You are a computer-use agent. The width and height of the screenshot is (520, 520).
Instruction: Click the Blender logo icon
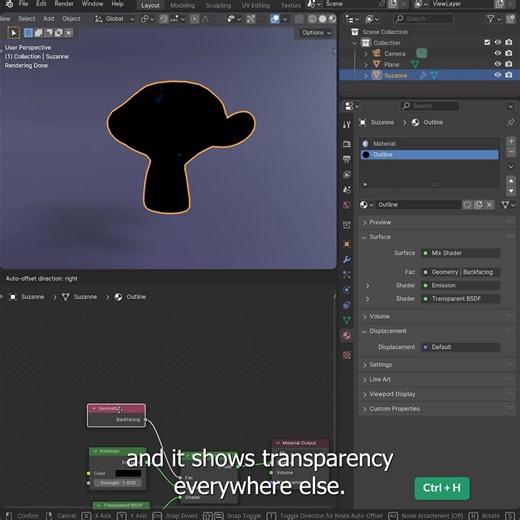click(9, 4)
